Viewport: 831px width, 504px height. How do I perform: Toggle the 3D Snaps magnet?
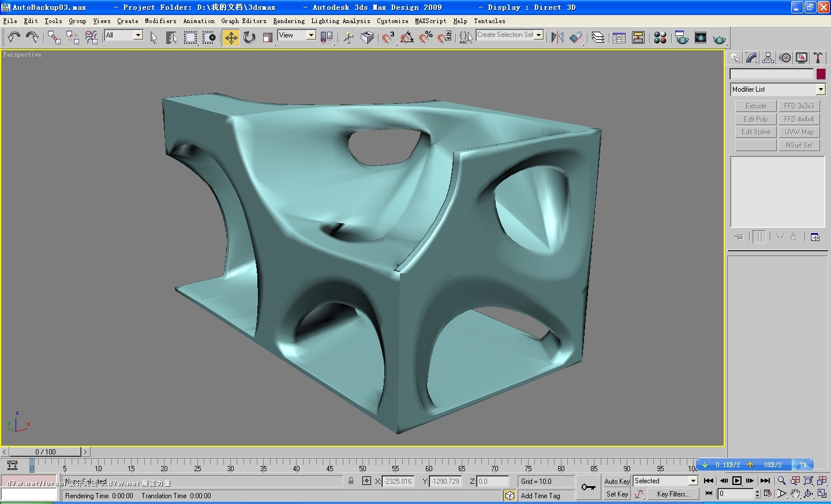coord(388,37)
